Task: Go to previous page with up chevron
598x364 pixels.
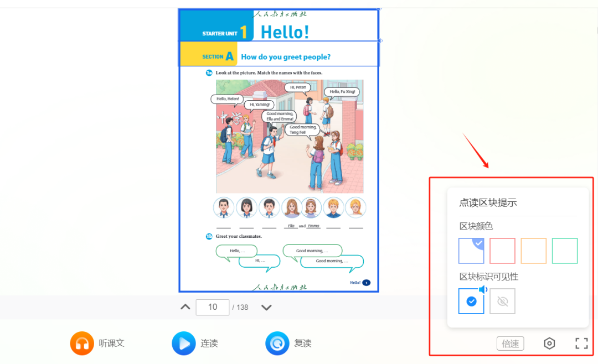Action: [185, 307]
